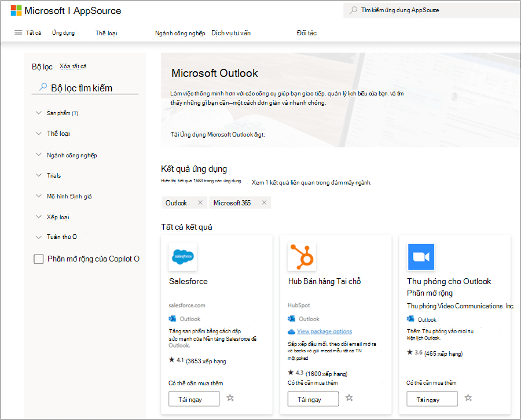Click the HubSpot publisher text

[x=299, y=305]
